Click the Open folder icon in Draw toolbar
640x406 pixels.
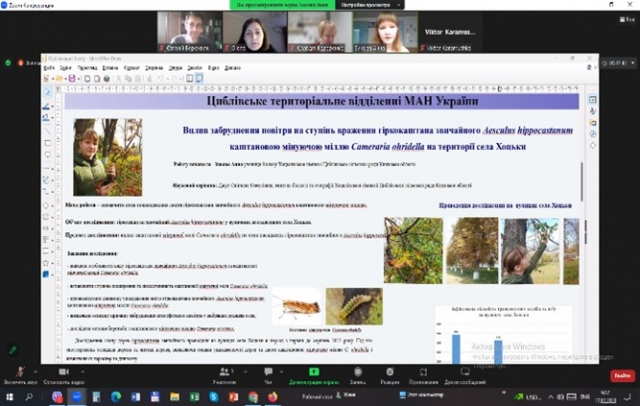(x=59, y=78)
